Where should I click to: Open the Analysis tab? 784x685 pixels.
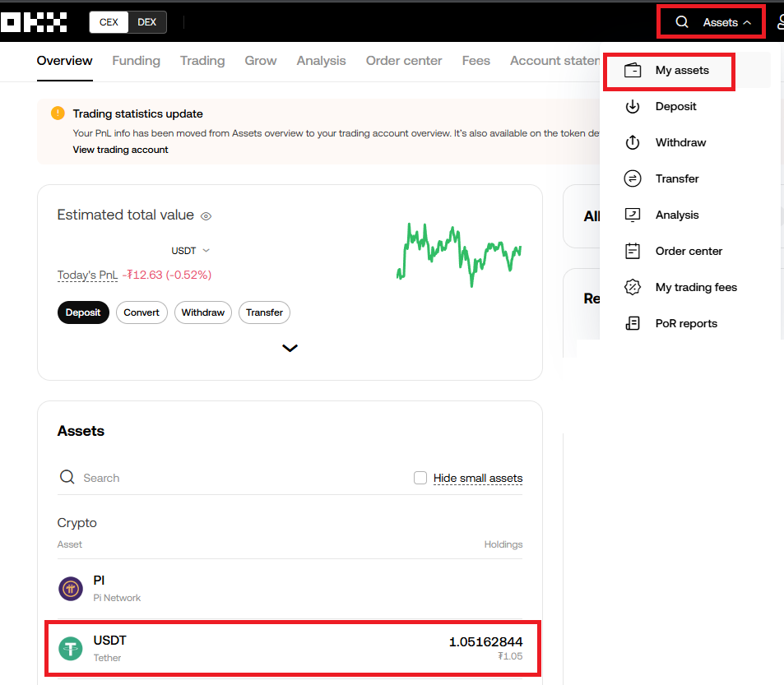(321, 61)
